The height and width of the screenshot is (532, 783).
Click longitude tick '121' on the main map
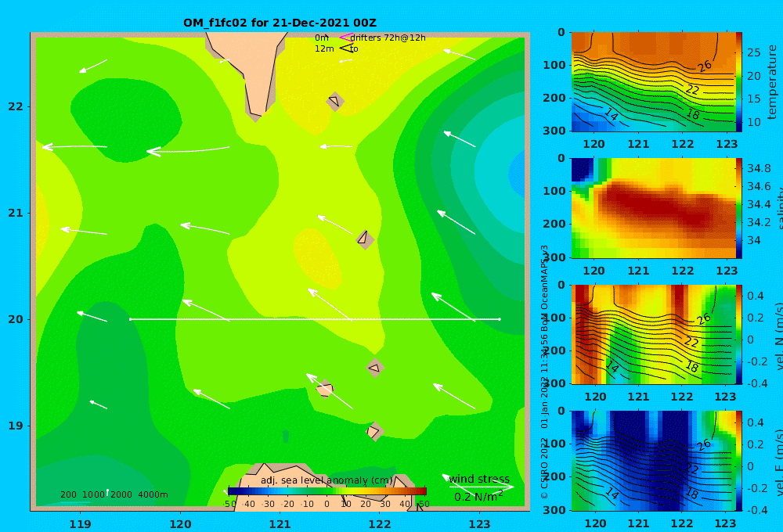(x=280, y=524)
